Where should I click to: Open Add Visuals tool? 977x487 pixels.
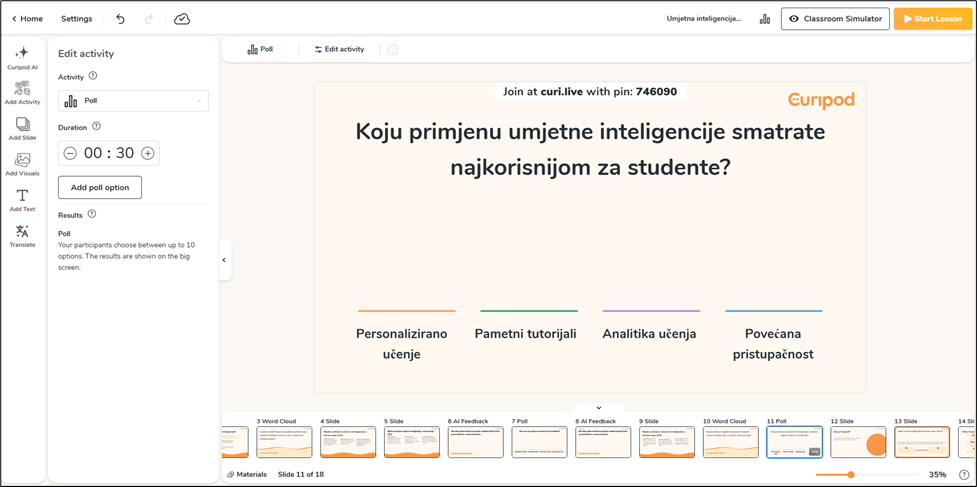click(x=22, y=164)
